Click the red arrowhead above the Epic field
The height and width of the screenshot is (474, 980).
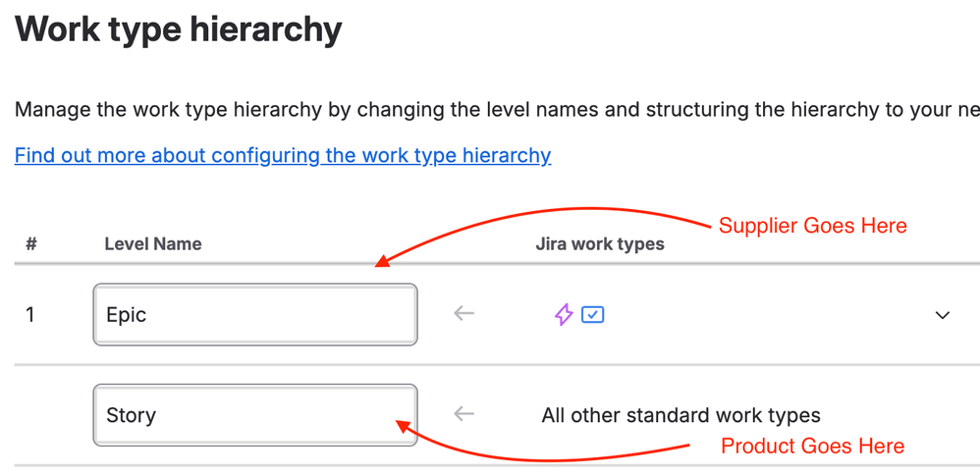tap(382, 261)
